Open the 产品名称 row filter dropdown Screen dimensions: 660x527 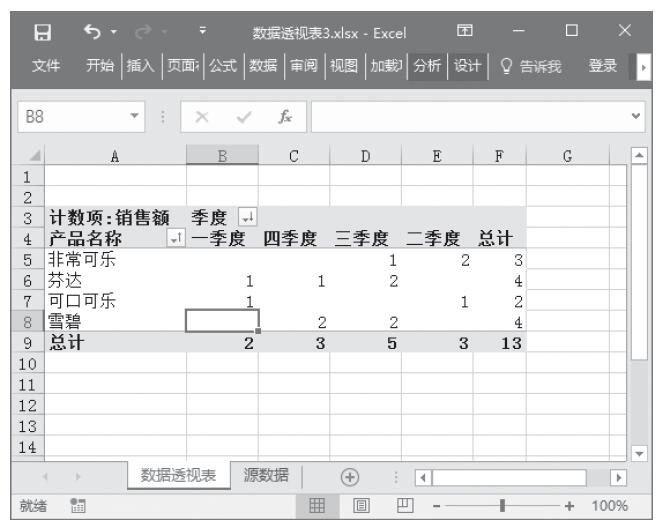click(176, 238)
